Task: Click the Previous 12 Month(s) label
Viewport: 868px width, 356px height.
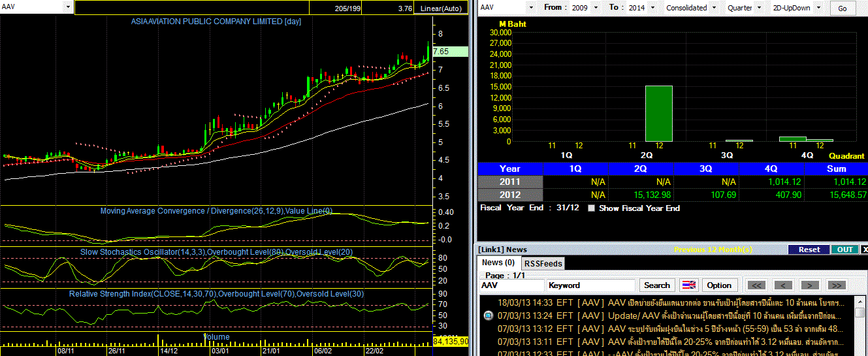Action: pos(713,250)
